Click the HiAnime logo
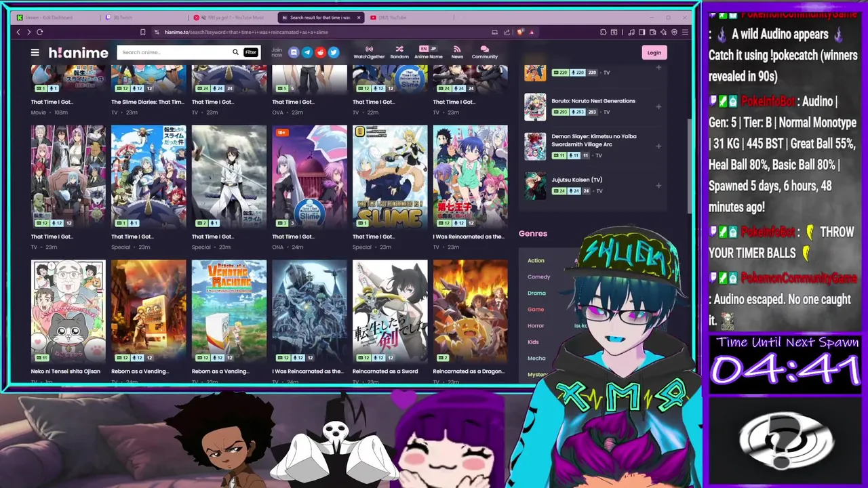Viewport: 868px width, 488px height. click(78, 52)
